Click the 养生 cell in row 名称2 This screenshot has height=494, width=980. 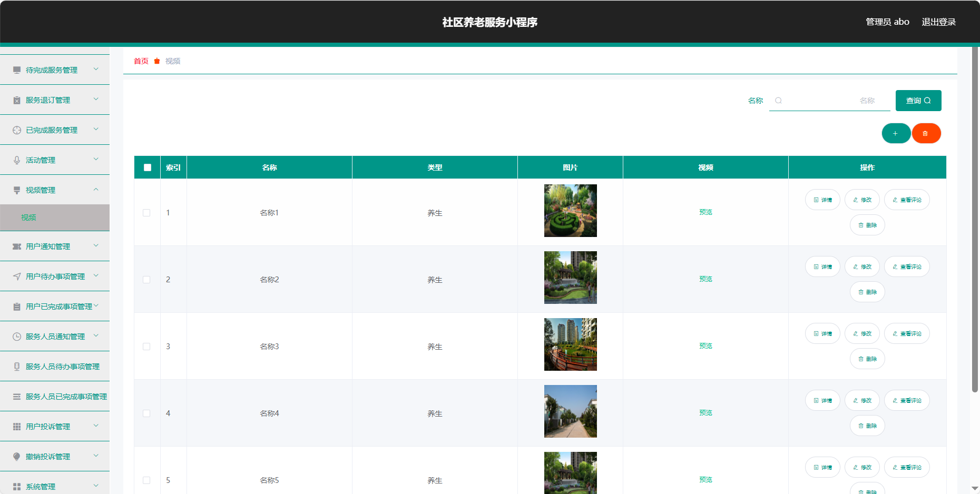pyautogui.click(x=435, y=280)
